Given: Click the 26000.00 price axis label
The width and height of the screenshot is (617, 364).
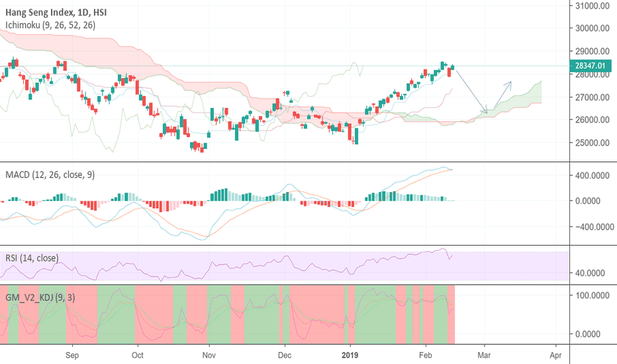Looking at the screenshot, I should [593, 120].
